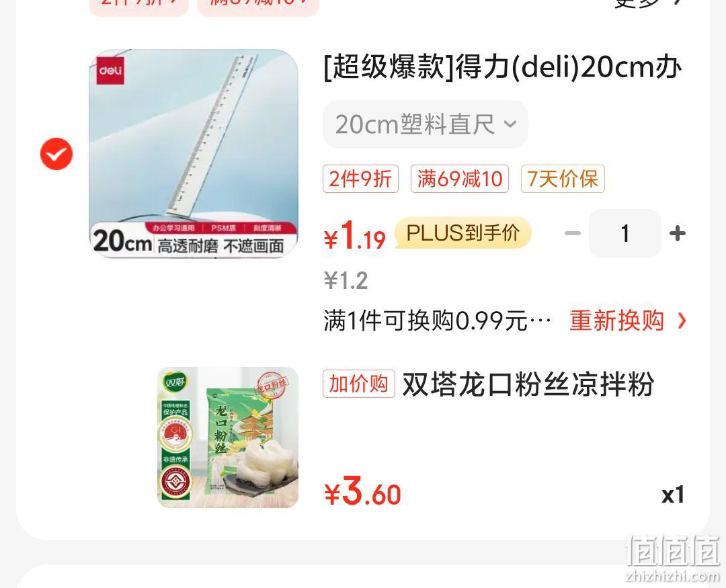The height and width of the screenshot is (588, 726).
Task: Open the 20cm塑料直尺 spec dropdown
Action: [425, 124]
